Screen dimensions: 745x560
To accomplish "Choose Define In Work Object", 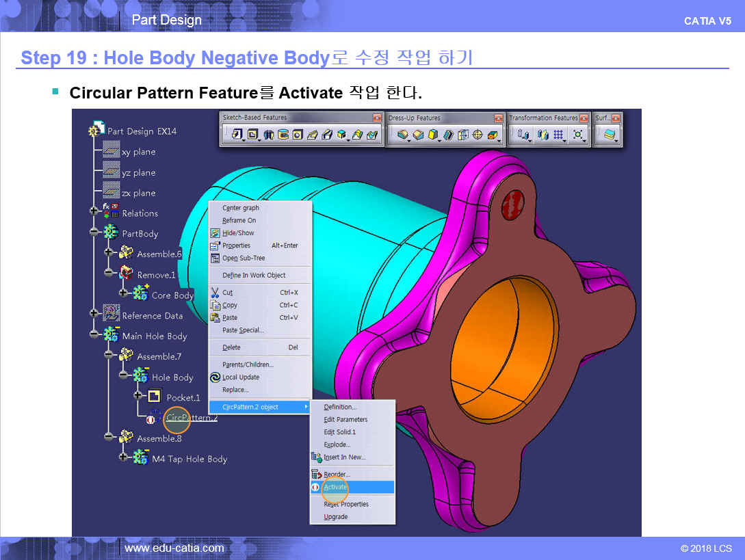I will [254, 275].
